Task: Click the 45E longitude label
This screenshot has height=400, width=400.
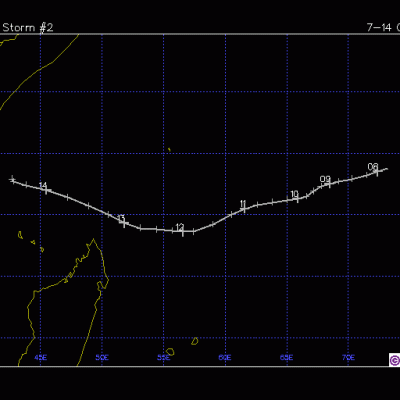Action: pyautogui.click(x=41, y=358)
